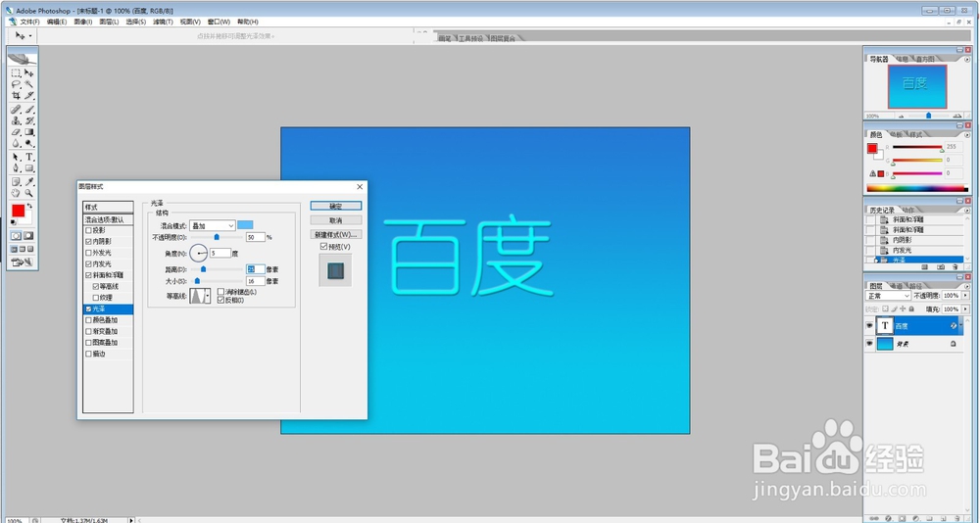Uncheck the 斜面和浮雕 bevel style
Screen dimensions: 980x523
(88, 275)
